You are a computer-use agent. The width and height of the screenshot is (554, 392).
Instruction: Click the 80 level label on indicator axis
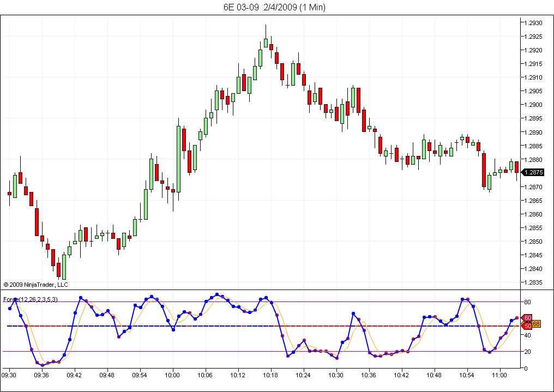[x=527, y=302]
